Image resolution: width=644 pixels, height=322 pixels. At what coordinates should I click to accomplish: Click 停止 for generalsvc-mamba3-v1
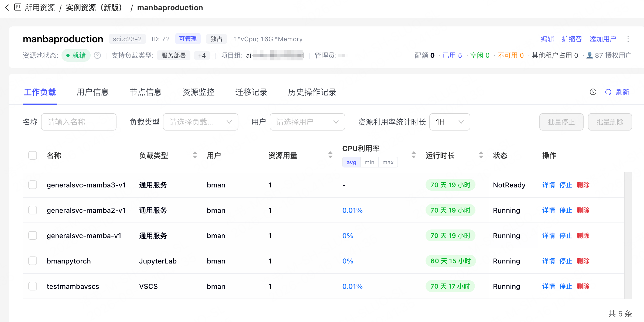[566, 185]
